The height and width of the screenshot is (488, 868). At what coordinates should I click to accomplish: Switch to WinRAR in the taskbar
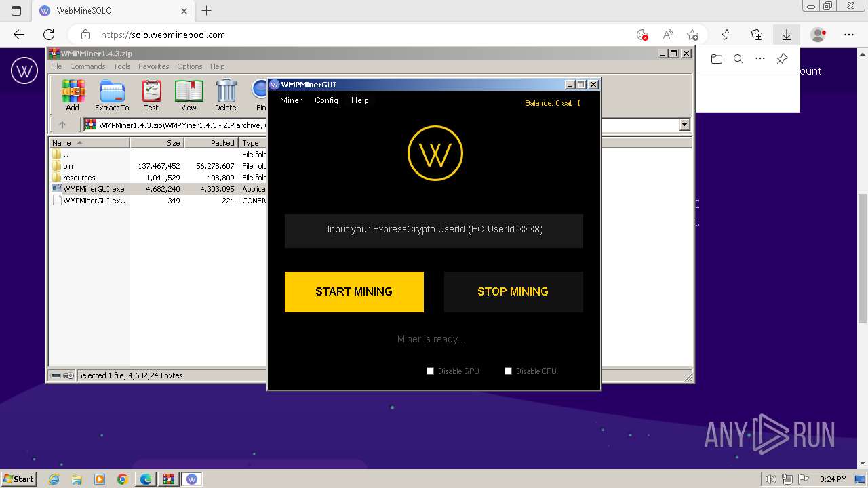[x=168, y=479]
